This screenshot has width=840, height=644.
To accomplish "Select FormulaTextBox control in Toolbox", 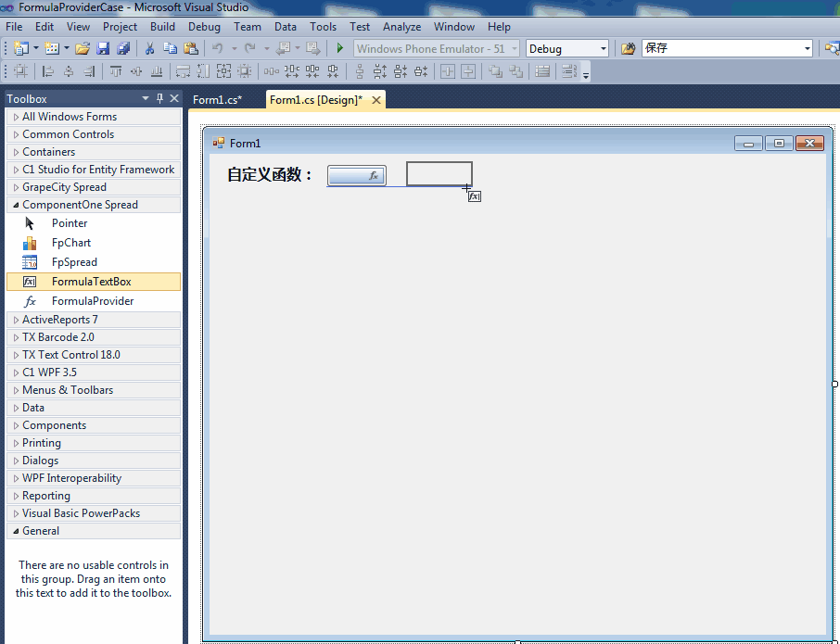I will click(x=94, y=282).
